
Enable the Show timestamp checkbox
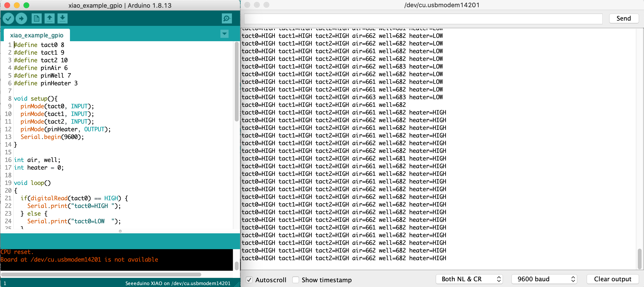(x=295, y=280)
